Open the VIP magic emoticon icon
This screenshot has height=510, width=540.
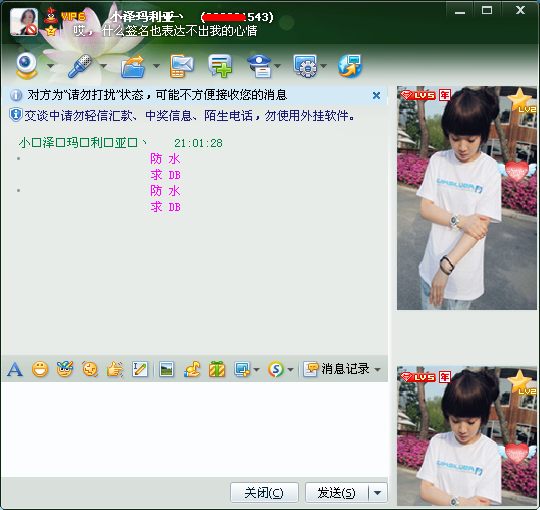point(65,369)
